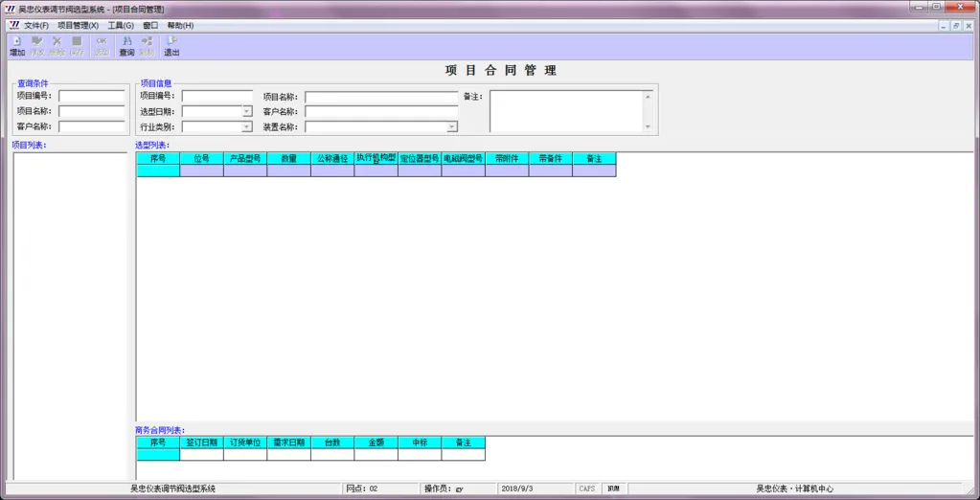The width and height of the screenshot is (980, 500).
Task: Click the 产品型号 column header
Action: click(x=245, y=159)
